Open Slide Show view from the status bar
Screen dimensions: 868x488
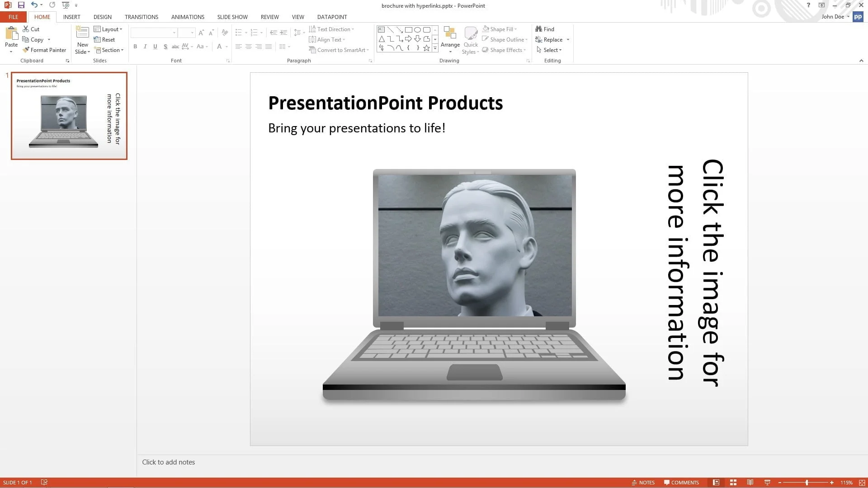click(767, 482)
